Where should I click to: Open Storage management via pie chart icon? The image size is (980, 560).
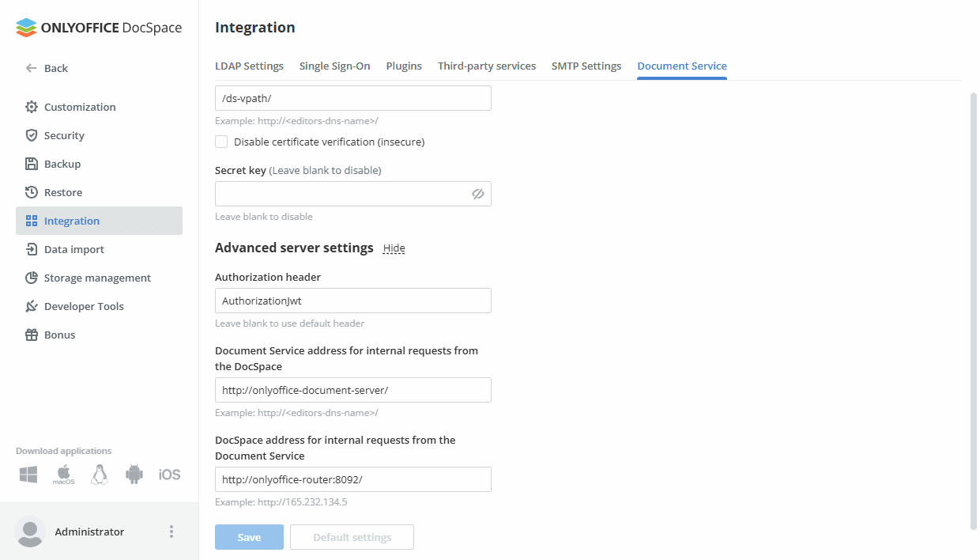[30, 278]
